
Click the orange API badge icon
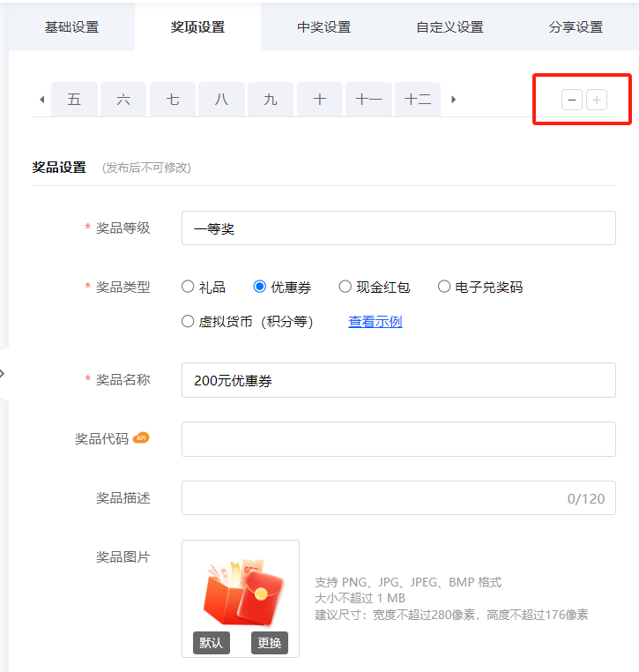click(141, 437)
